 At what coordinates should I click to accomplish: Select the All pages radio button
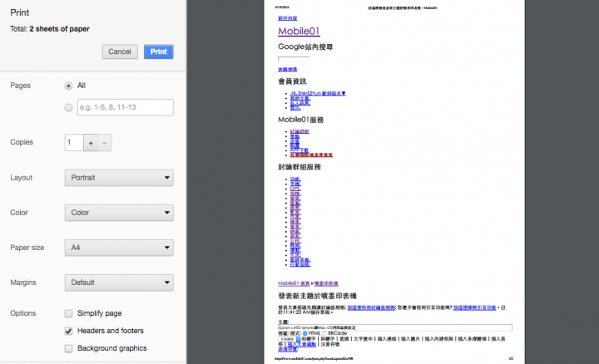tap(68, 86)
